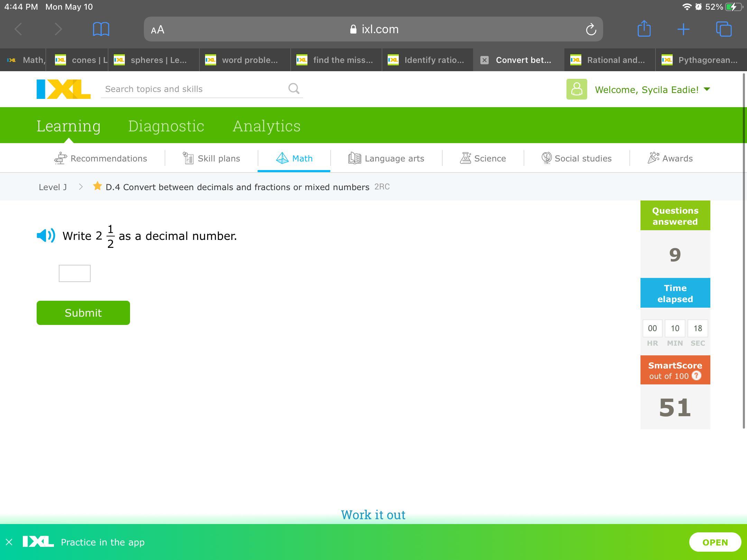
Task: Click the user profile avatar icon
Action: point(577,89)
